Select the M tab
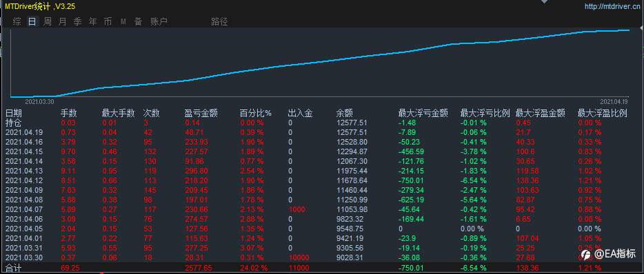Image resolution: width=644 pixels, height=274 pixels. click(123, 22)
